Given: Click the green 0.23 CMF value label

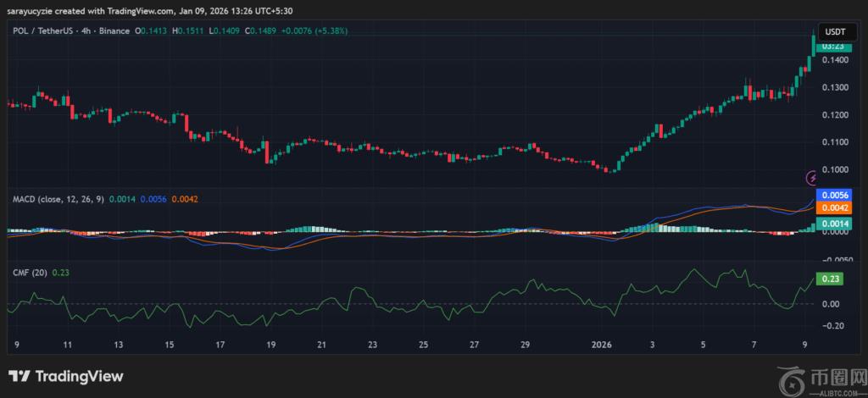Looking at the screenshot, I should 832,279.
